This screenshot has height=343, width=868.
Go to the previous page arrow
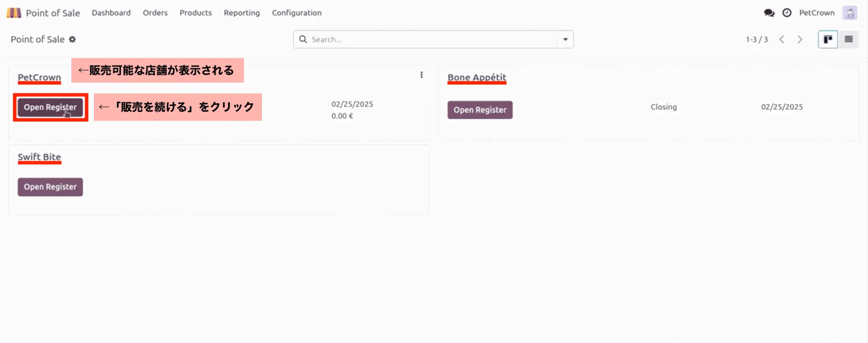tap(782, 39)
